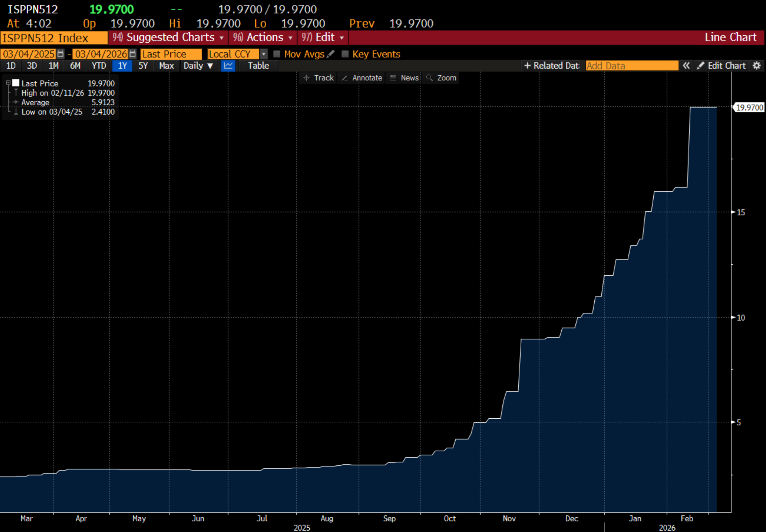Select the Annotate drawing tool

(x=362, y=78)
